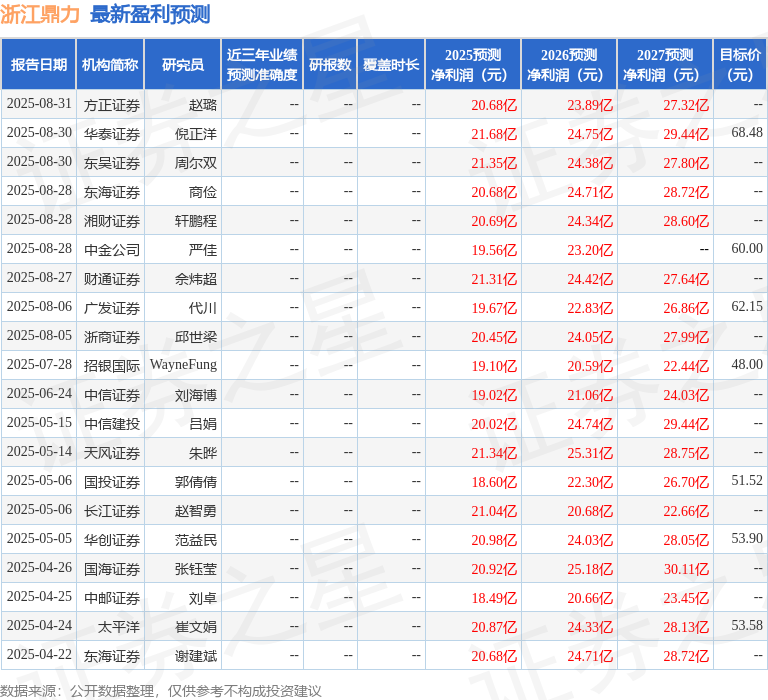Click target price 62.15

[747, 306]
